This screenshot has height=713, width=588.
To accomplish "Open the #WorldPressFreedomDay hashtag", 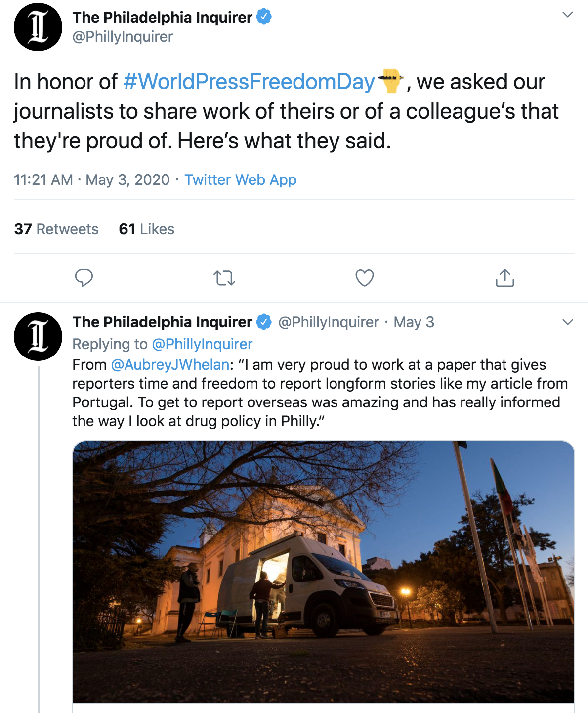I will pos(249,82).
